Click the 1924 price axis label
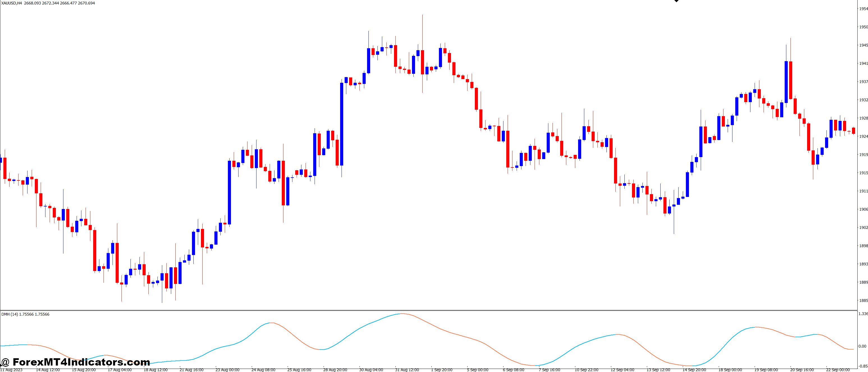Viewport: 868px width, 372px height. point(863,136)
